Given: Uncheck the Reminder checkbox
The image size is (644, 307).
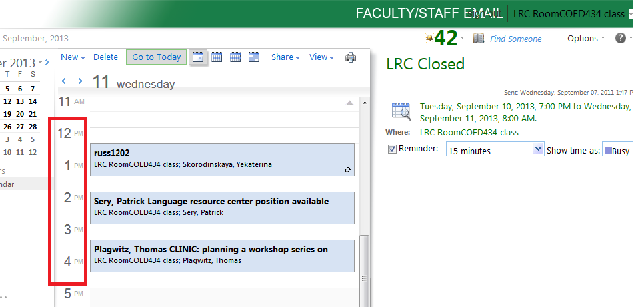Looking at the screenshot, I should [x=392, y=149].
